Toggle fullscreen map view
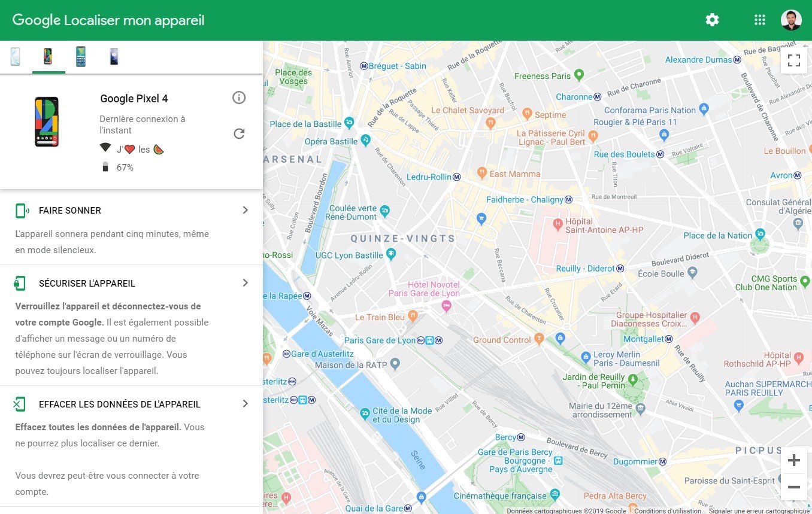Image resolution: width=812 pixels, height=514 pixels. (794, 60)
